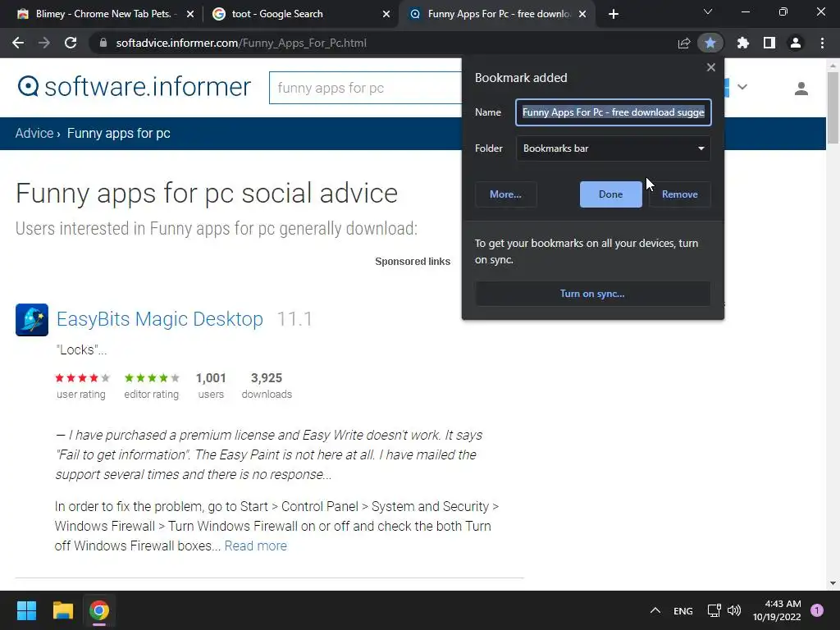Expand the header chevron dropdown

pos(742,87)
